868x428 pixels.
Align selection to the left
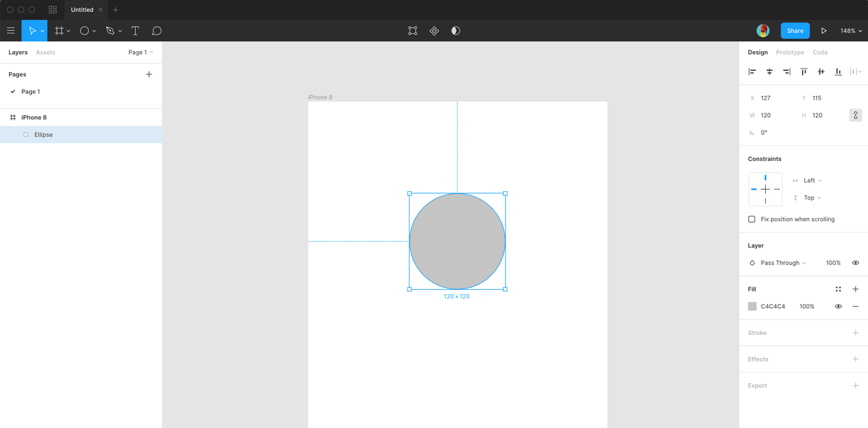(752, 71)
